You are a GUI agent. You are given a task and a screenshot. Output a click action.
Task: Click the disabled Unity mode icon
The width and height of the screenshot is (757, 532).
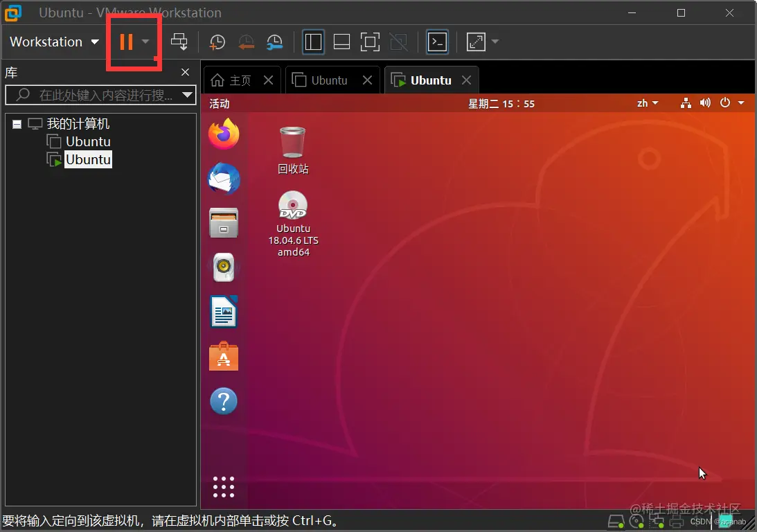pos(398,42)
